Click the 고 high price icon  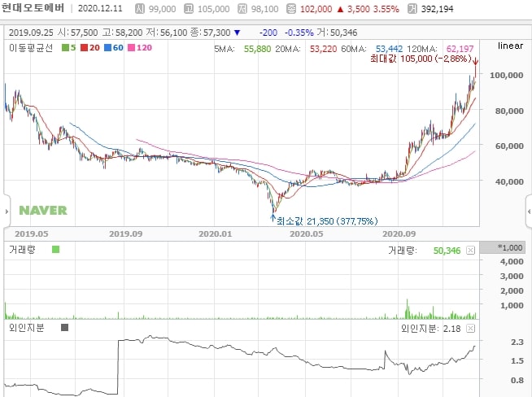tap(189, 8)
